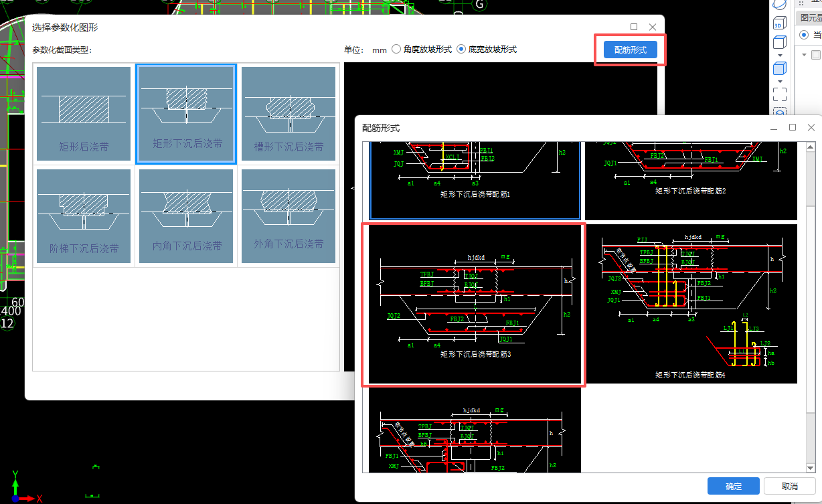Switch to the 图元显 tab in right panel
The image size is (822, 504).
coord(809,17)
